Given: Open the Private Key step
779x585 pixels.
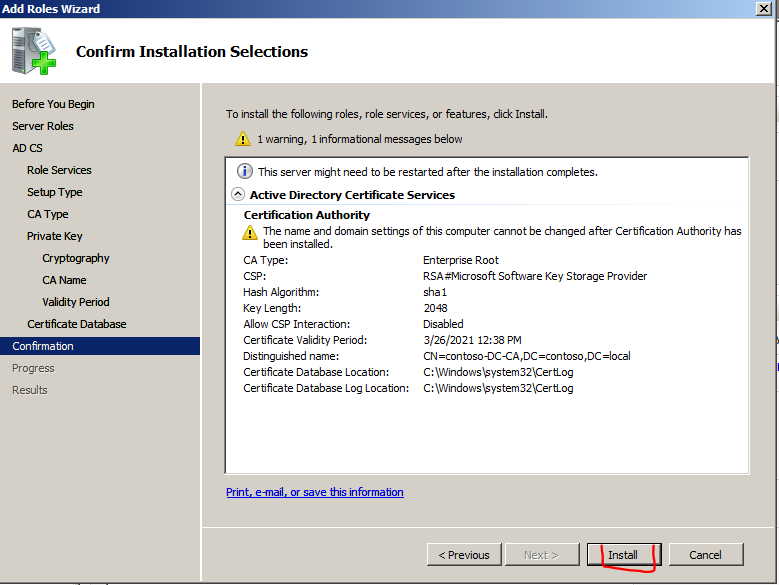Looking at the screenshot, I should point(55,236).
